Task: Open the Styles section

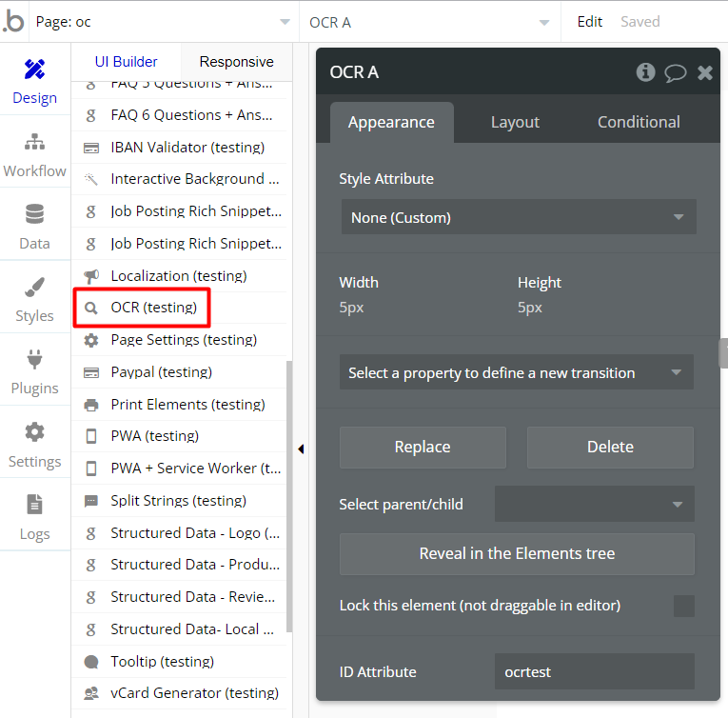Action: point(34,298)
